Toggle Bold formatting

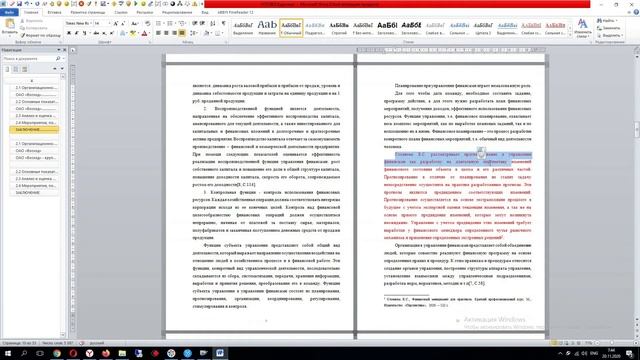click(x=69, y=33)
